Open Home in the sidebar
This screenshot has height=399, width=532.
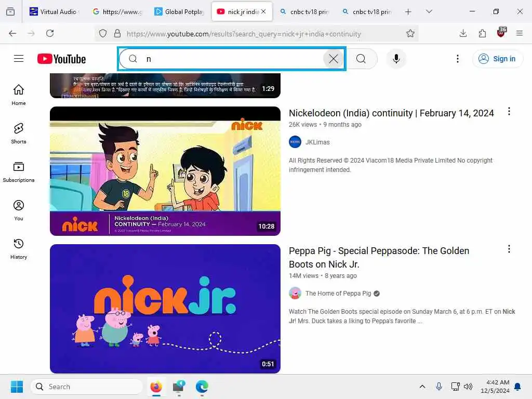(x=19, y=95)
